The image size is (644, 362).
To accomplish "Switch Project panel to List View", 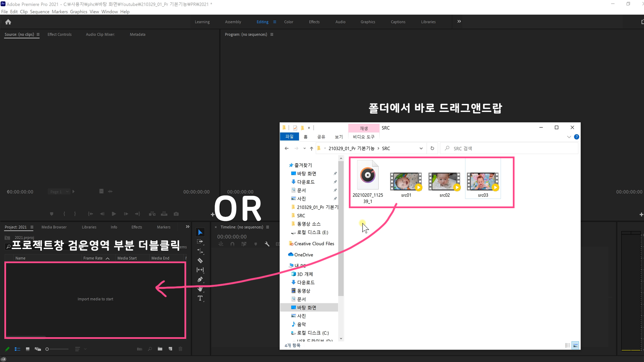I will click(17, 349).
